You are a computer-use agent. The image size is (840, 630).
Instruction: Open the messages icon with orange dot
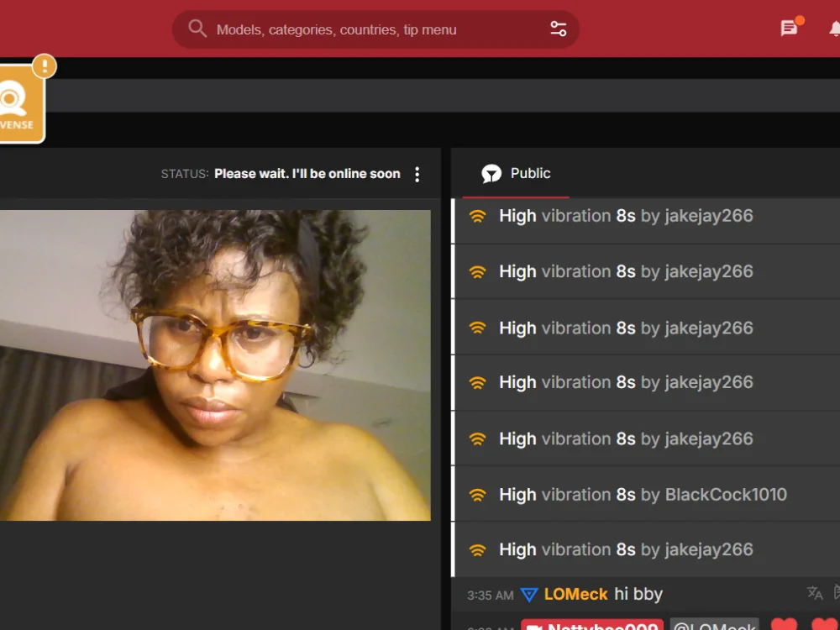(790, 29)
